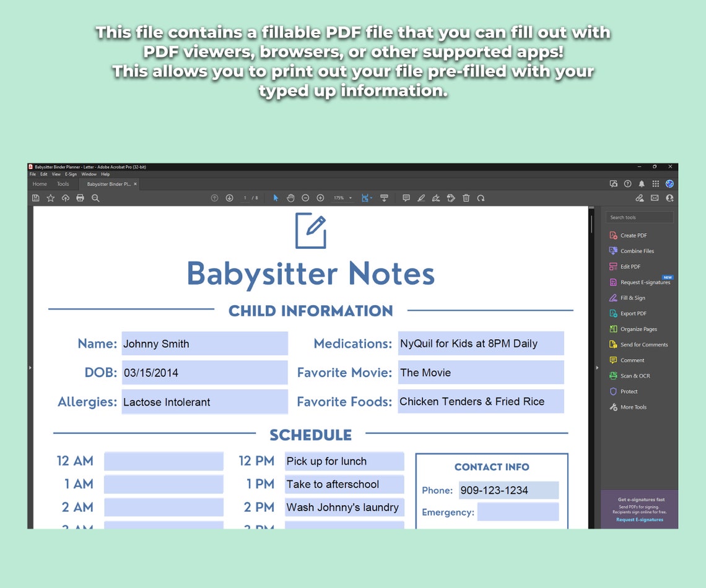Open the notifications bell
The height and width of the screenshot is (588, 706).
coord(642,184)
